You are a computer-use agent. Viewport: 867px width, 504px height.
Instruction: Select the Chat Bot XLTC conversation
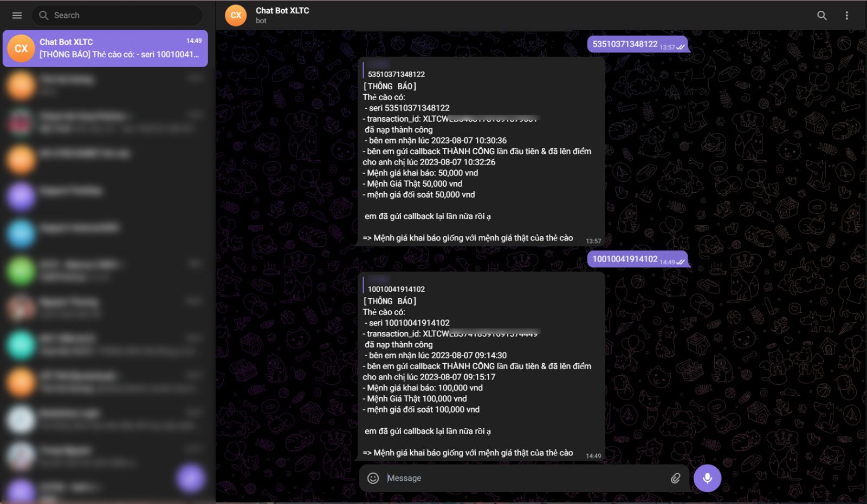tap(105, 48)
